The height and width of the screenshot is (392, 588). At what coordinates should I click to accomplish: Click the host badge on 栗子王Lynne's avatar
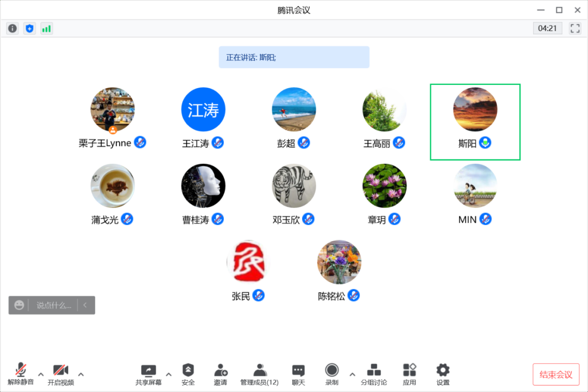click(x=113, y=130)
